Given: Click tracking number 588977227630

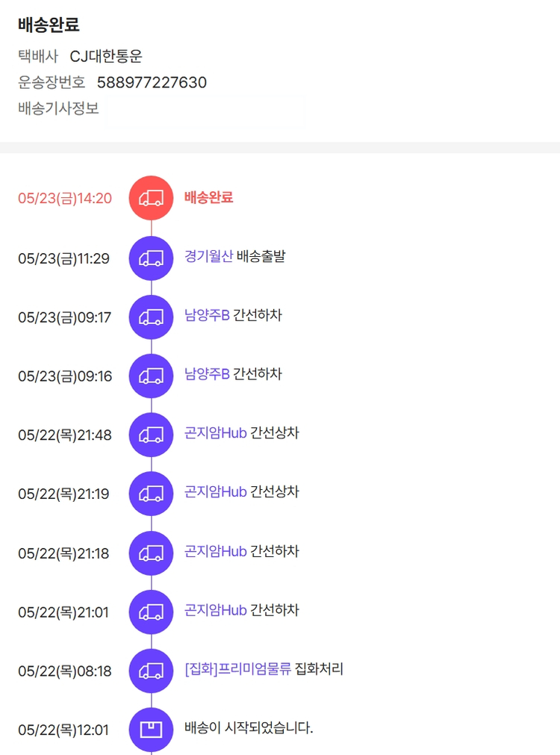Looking at the screenshot, I should pyautogui.click(x=152, y=82).
